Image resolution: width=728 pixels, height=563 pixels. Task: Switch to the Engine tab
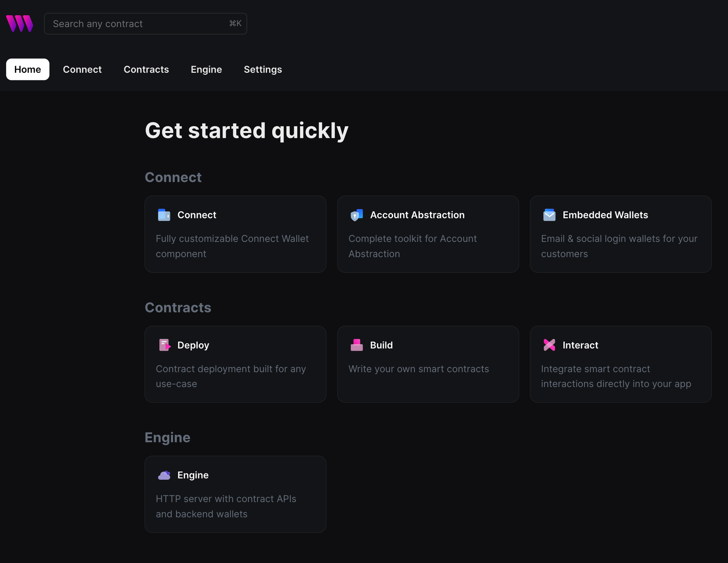(206, 69)
